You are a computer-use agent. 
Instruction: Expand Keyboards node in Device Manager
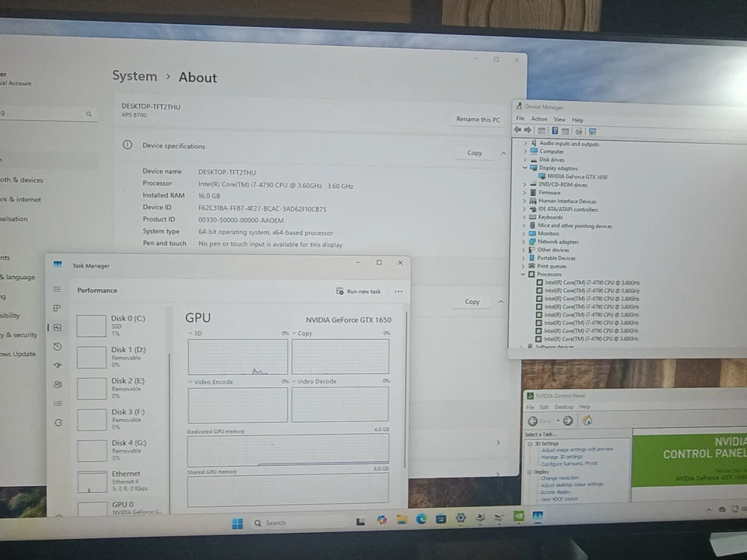[x=524, y=217]
